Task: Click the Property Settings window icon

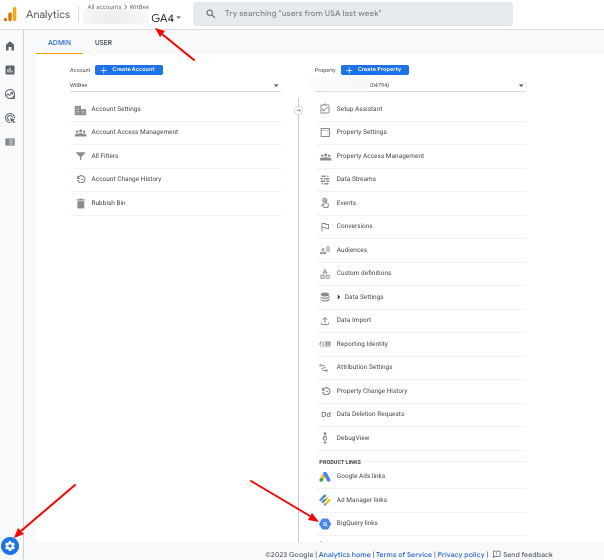Action: pyautogui.click(x=325, y=132)
